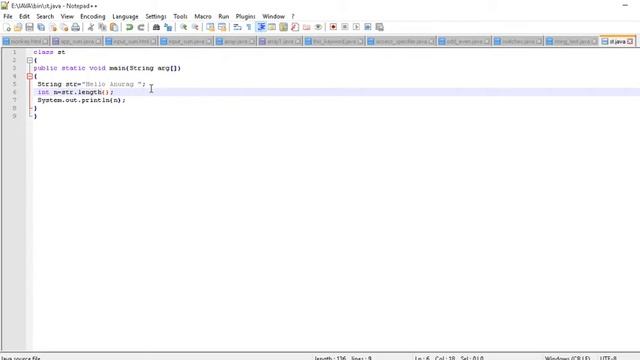Click the Zoom In magnifier icon
Screen dimensions: 640x360
pyautogui.click(x=184, y=27)
